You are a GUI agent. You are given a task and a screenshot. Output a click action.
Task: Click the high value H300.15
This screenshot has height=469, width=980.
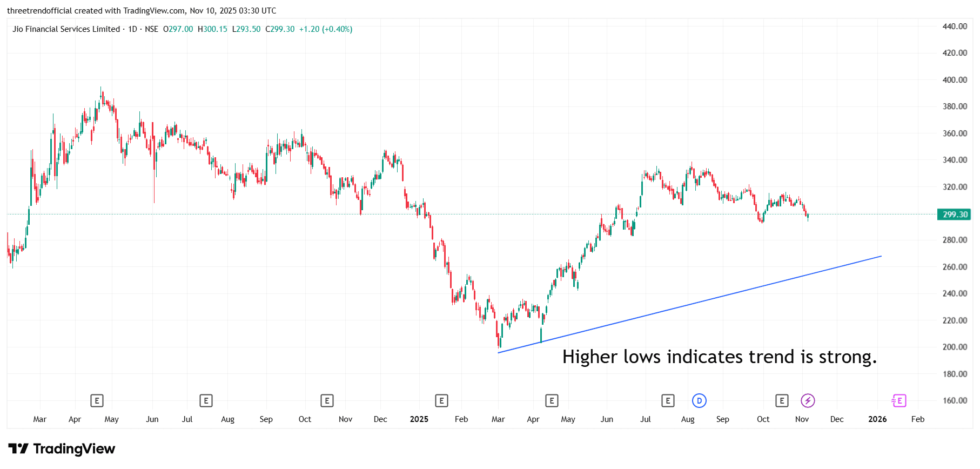(x=212, y=29)
